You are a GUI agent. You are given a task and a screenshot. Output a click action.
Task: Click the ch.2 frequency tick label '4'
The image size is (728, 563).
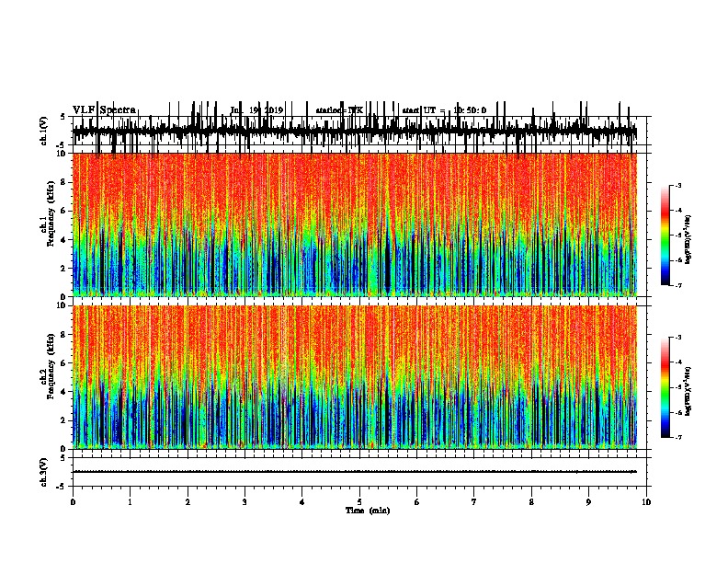(x=64, y=392)
